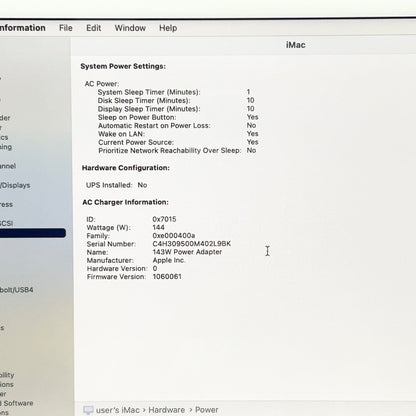Click the "Manufacturer:" label

click(x=110, y=260)
